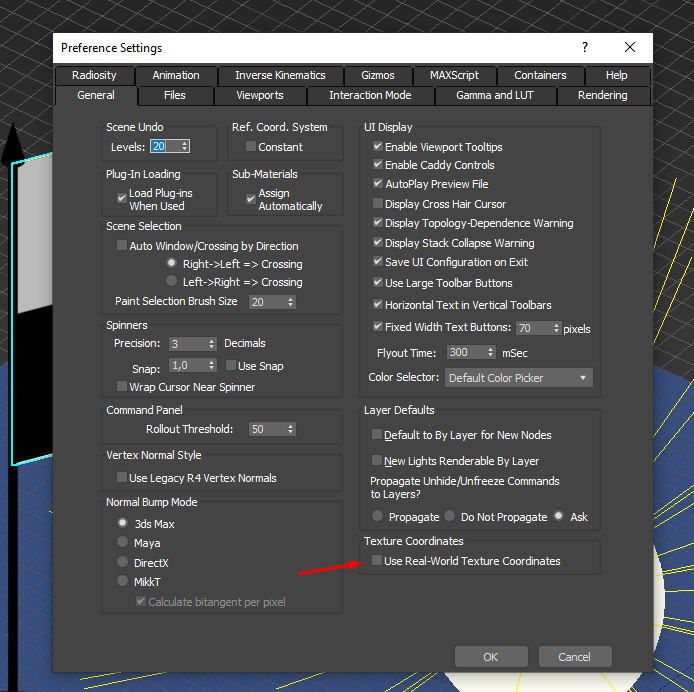Image resolution: width=694 pixels, height=692 pixels.
Task: Switch to the Containers tab
Action: pyautogui.click(x=540, y=75)
